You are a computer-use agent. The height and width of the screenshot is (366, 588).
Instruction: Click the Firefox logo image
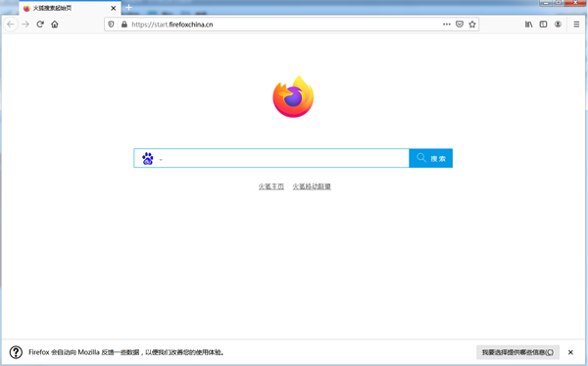[x=293, y=97]
